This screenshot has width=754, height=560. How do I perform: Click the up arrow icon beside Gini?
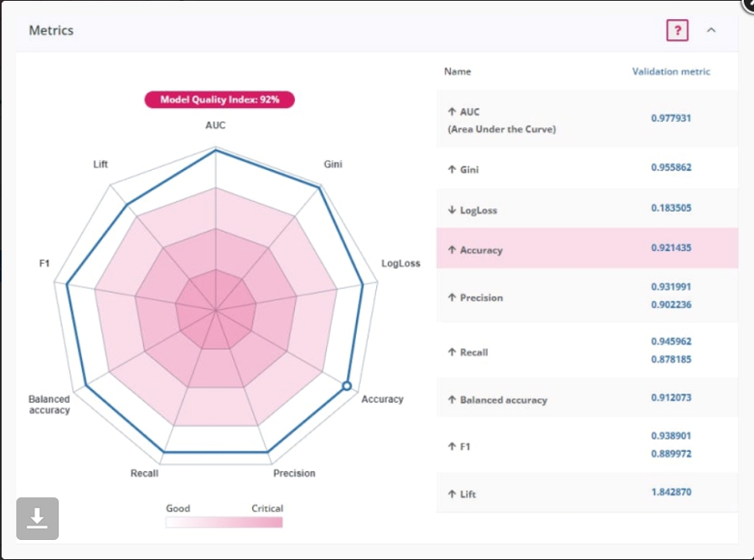pos(452,169)
